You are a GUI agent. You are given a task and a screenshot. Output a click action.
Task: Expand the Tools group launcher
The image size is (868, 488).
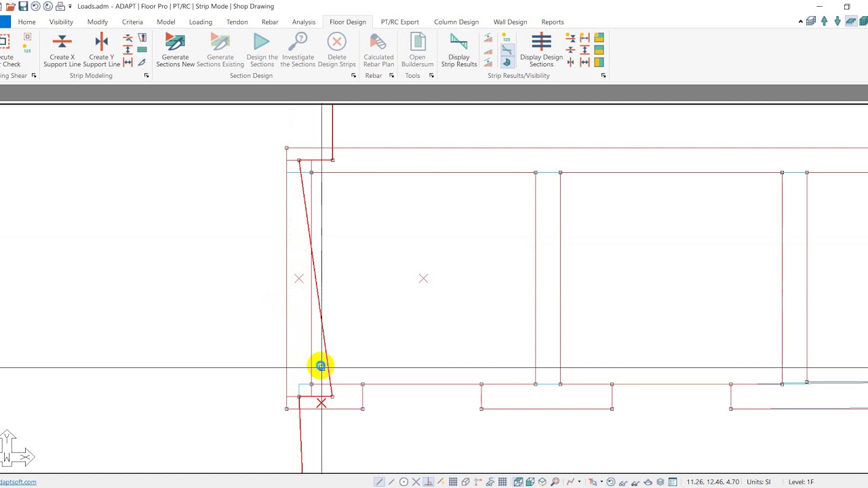pyautogui.click(x=431, y=75)
